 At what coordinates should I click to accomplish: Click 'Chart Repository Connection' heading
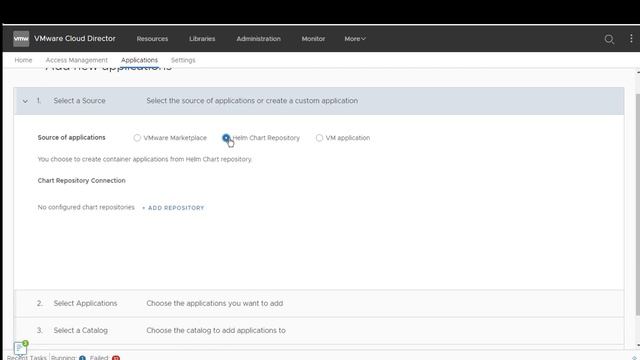82,180
